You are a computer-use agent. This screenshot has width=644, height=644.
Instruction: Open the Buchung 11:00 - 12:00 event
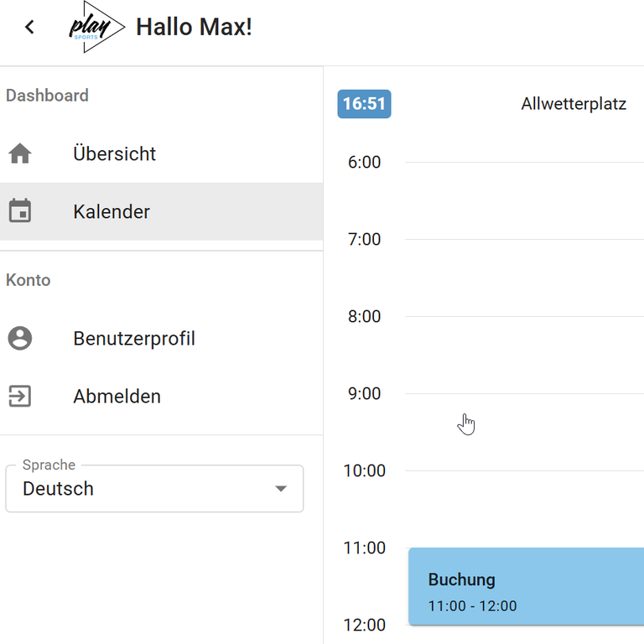(526, 587)
